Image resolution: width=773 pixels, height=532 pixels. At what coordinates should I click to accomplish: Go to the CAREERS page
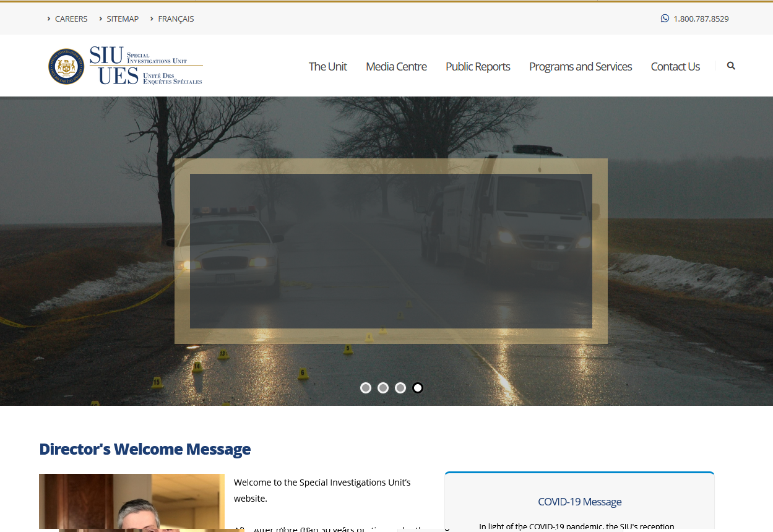coord(71,19)
